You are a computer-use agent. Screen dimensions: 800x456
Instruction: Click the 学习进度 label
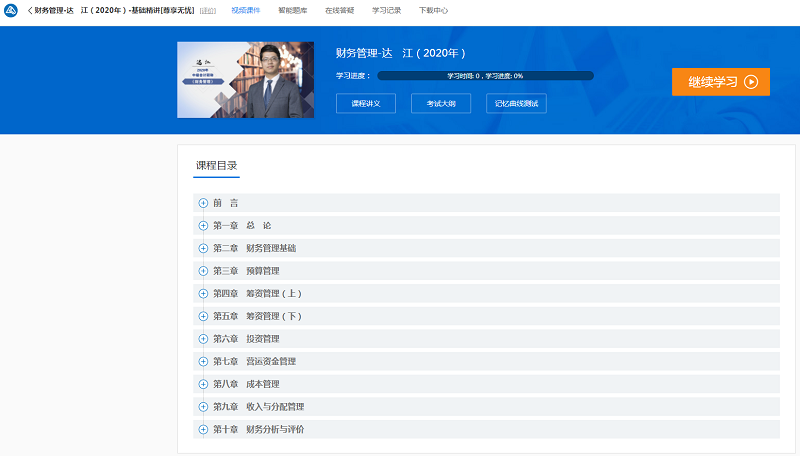click(353, 75)
